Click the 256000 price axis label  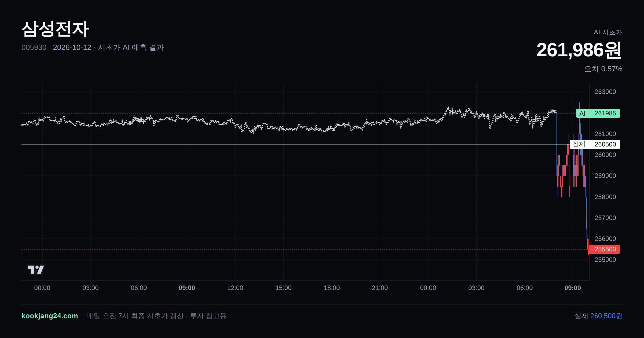tap(605, 239)
